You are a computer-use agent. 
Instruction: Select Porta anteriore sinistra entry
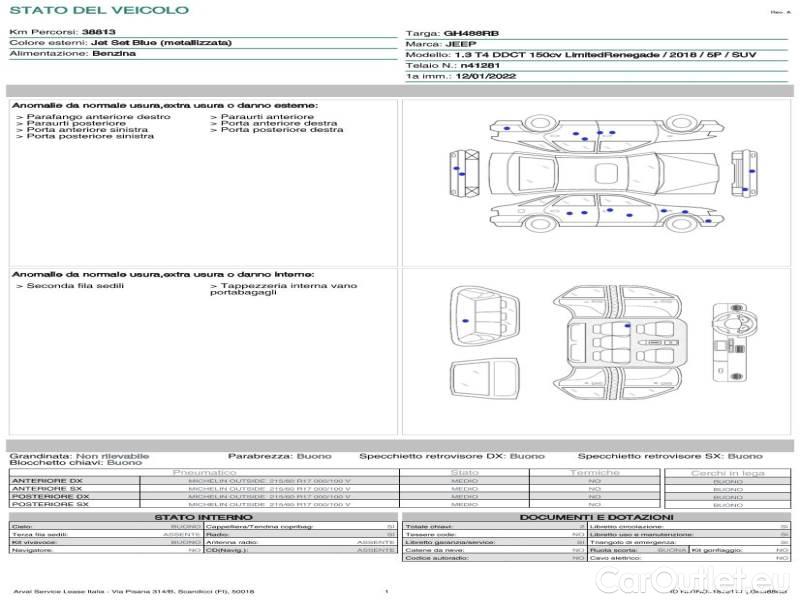tap(83, 130)
